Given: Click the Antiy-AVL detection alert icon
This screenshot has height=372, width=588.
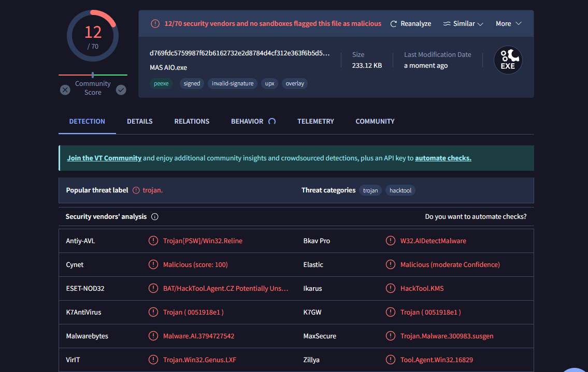Looking at the screenshot, I should 153,241.
